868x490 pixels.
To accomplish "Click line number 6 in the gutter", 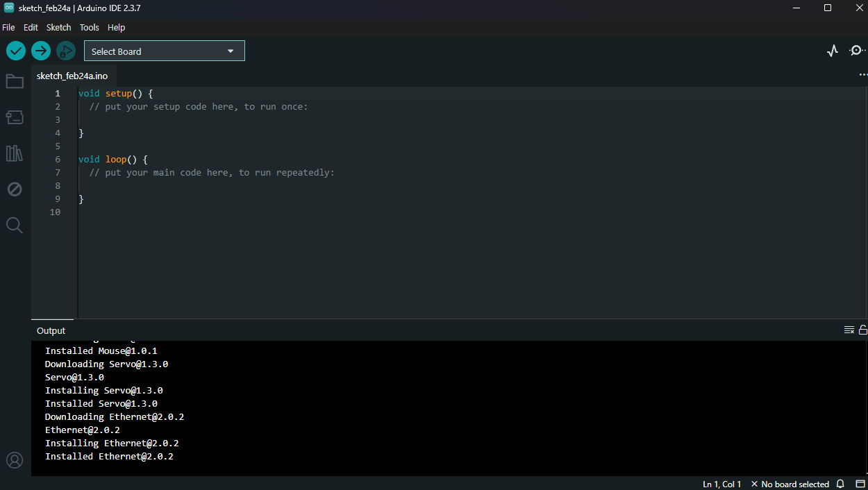I will (x=58, y=159).
